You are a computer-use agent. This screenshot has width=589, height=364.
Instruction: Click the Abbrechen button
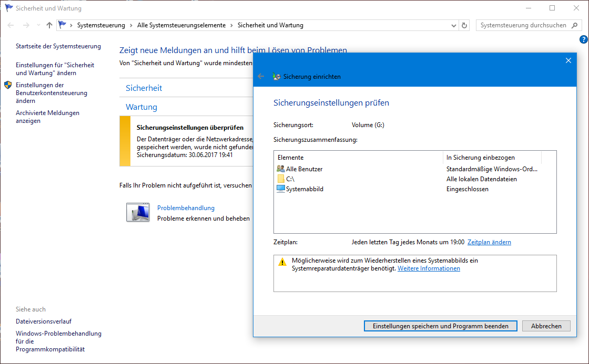click(546, 326)
